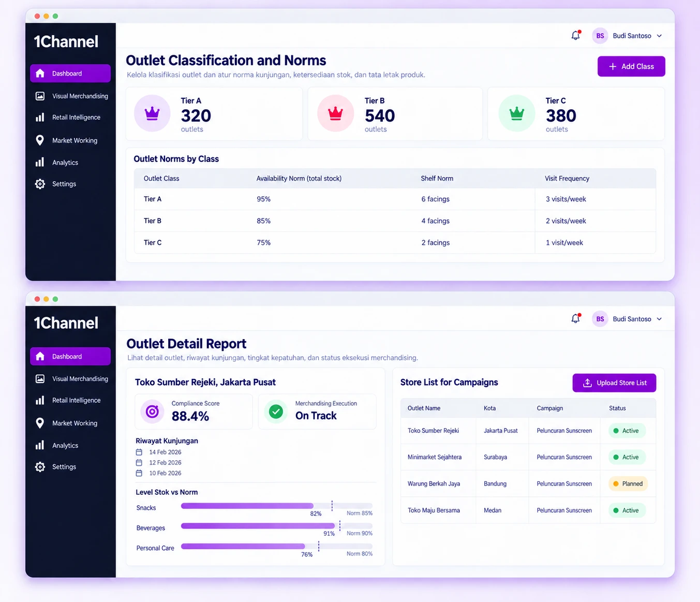Click Peluncuran Sunscreen cell in Bandung row
The width and height of the screenshot is (700, 602).
coord(564,484)
